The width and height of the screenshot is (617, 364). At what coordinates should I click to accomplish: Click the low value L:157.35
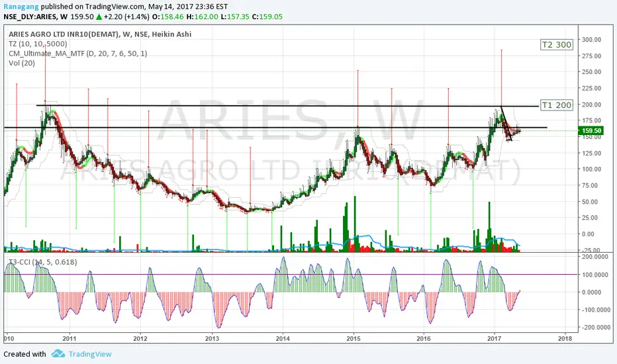click(235, 17)
